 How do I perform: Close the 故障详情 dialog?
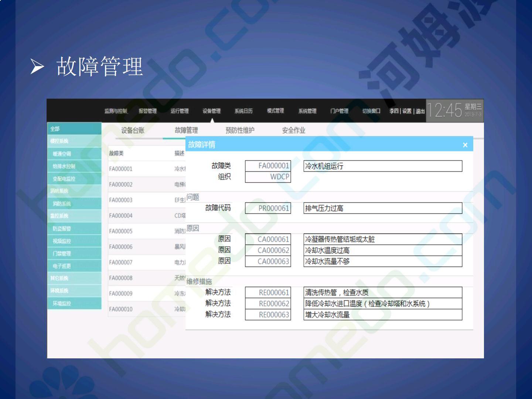(x=465, y=145)
